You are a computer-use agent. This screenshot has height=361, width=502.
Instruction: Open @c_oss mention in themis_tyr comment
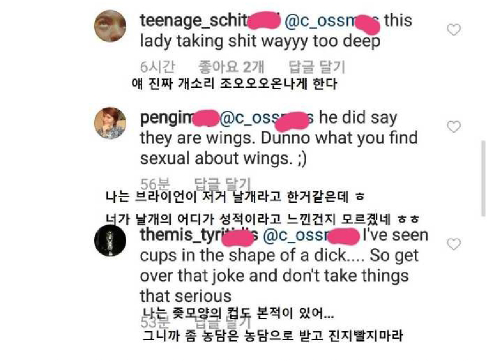tap(311, 235)
